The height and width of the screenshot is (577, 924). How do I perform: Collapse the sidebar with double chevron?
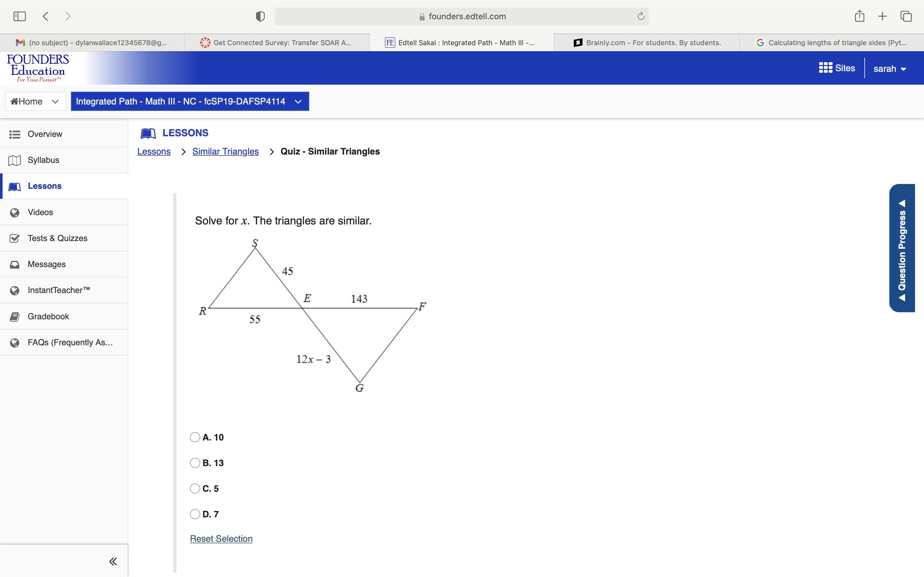tap(113, 561)
